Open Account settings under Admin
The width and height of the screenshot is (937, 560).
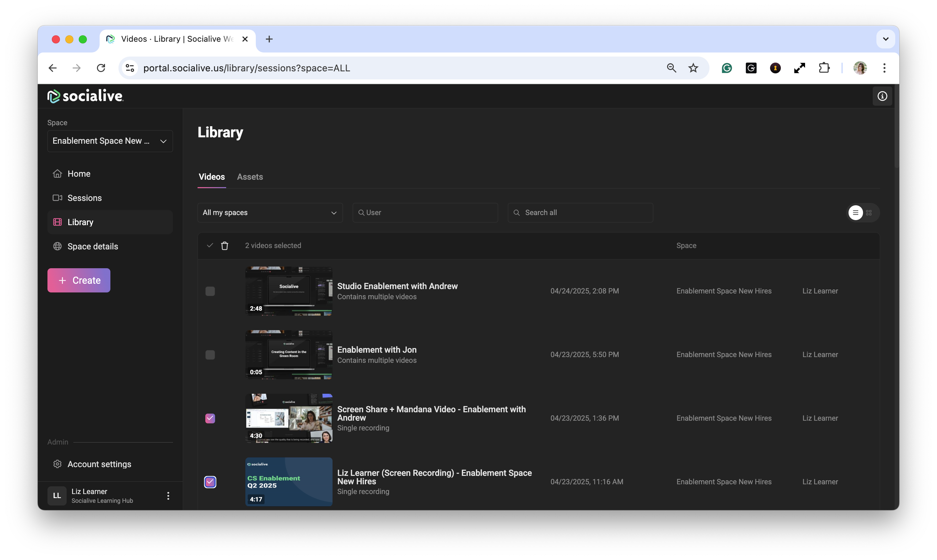tap(99, 464)
